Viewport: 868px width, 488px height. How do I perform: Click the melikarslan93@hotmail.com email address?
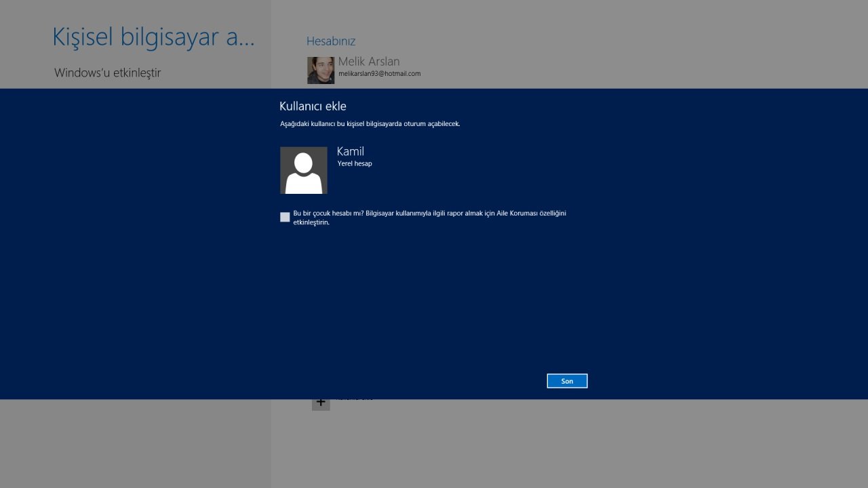click(380, 73)
